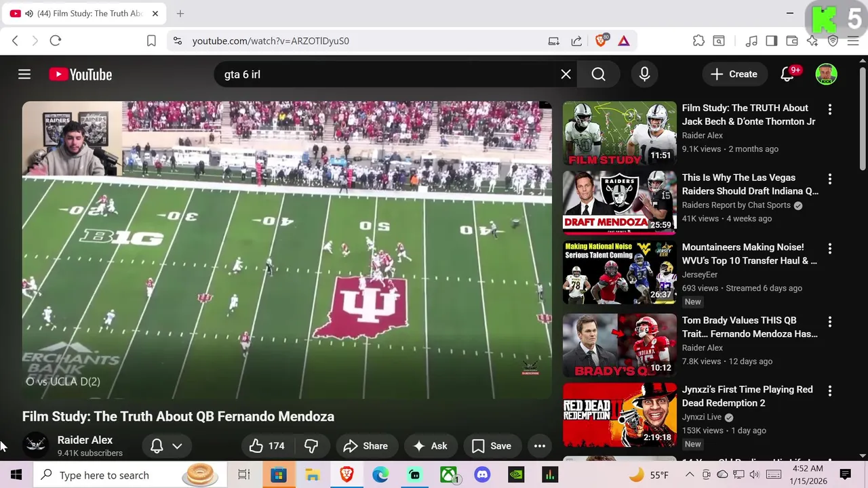Start voice search with the microphone
Screen dimensions: 868x488
644,75
